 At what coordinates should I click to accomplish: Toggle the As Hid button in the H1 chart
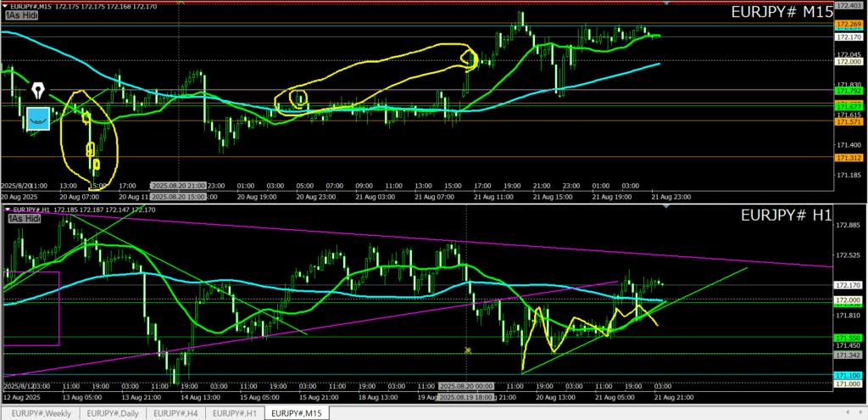tap(24, 219)
